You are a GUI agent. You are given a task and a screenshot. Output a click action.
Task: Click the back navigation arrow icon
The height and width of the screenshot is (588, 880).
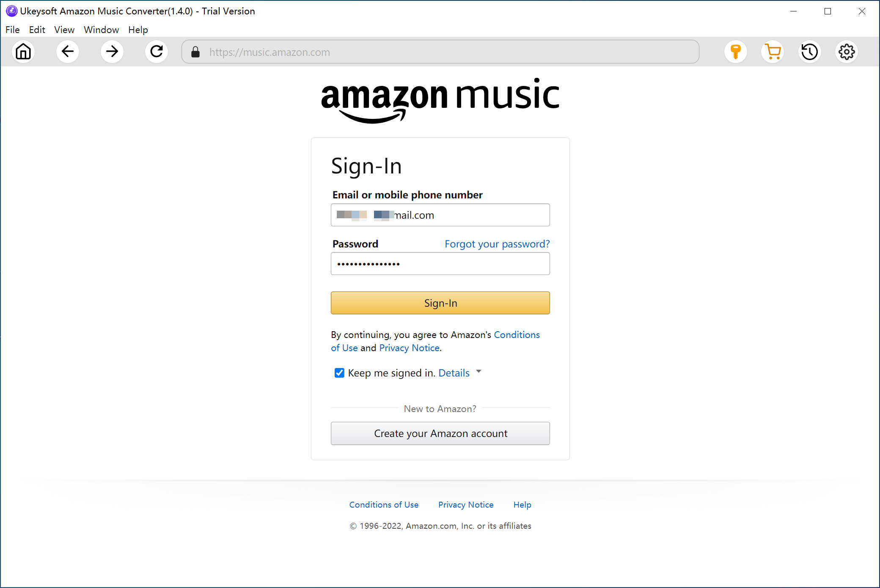tap(68, 52)
